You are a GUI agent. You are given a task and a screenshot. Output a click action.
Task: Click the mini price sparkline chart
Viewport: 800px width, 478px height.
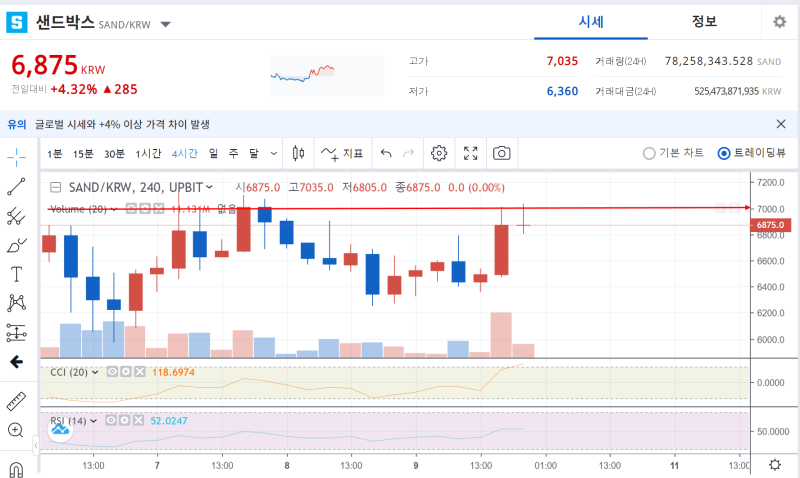click(327, 76)
